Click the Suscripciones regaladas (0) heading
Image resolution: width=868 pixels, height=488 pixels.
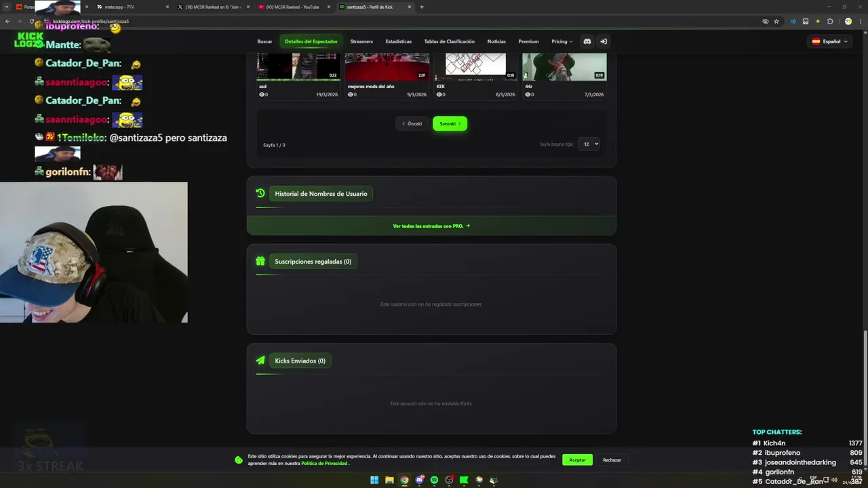click(x=313, y=262)
